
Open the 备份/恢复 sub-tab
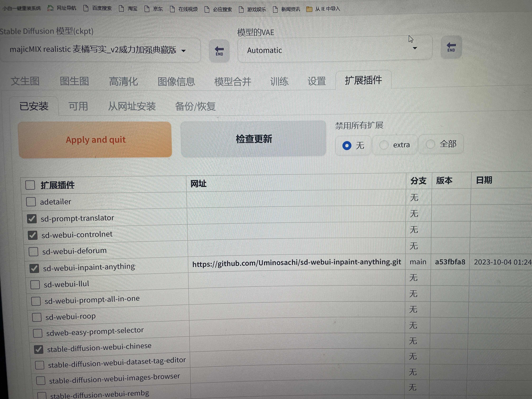(x=195, y=106)
